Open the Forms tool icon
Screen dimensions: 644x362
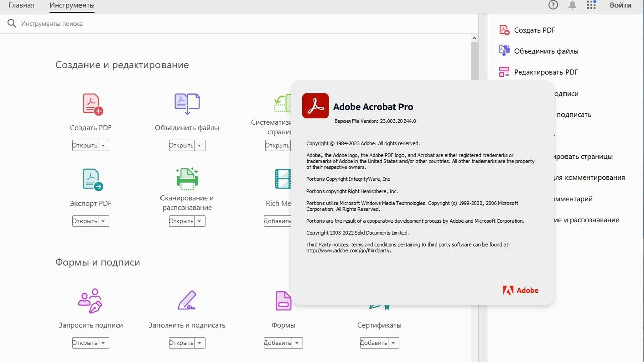click(x=283, y=301)
